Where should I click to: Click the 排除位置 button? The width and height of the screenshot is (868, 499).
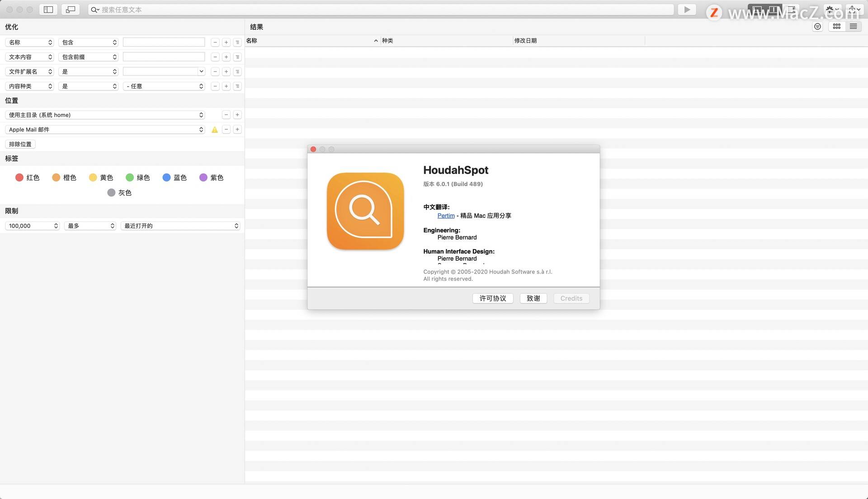tap(20, 144)
